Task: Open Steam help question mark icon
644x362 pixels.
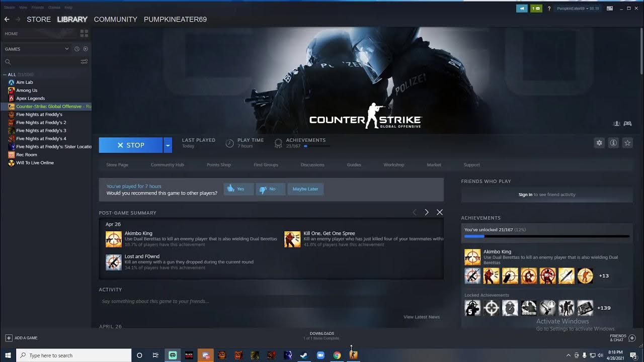Action: (x=549, y=9)
